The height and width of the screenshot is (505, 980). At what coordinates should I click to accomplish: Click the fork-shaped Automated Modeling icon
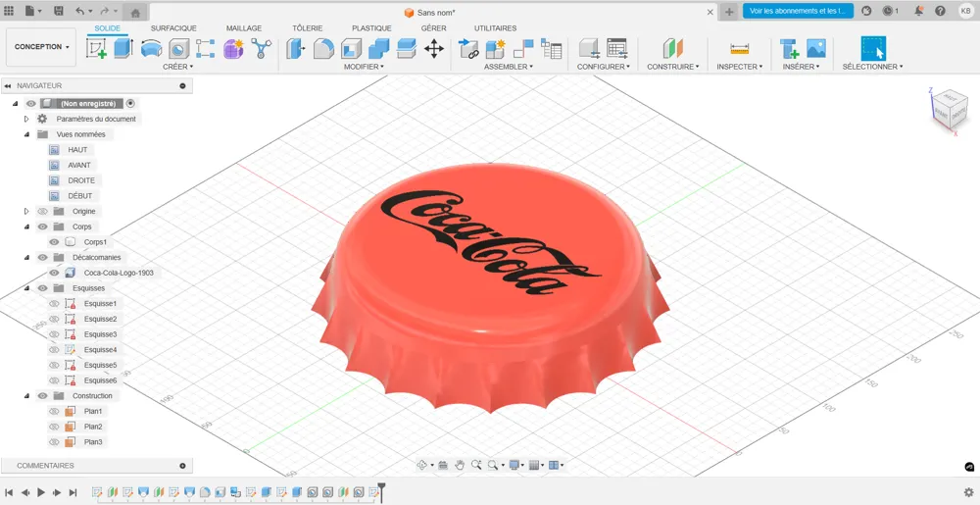[x=261, y=48]
